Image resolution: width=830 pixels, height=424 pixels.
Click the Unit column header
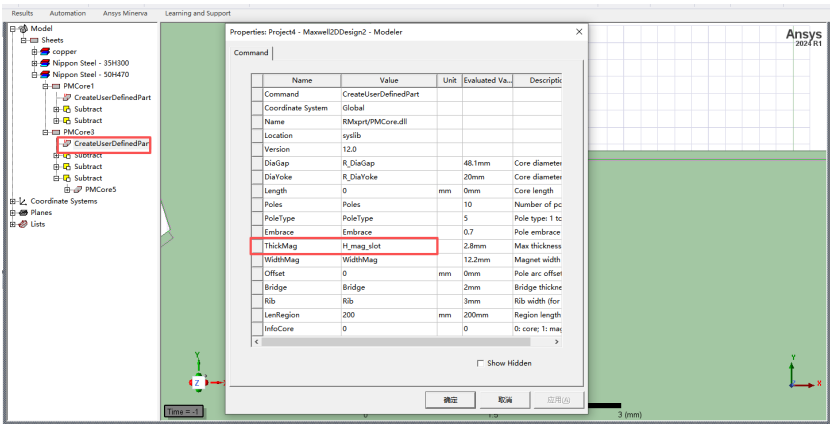[450, 80]
